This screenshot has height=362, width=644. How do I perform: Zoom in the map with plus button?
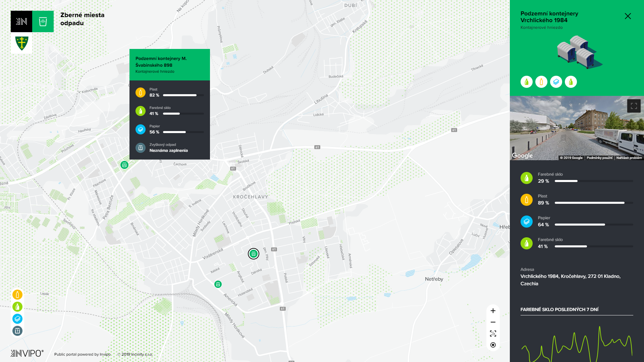tap(493, 311)
